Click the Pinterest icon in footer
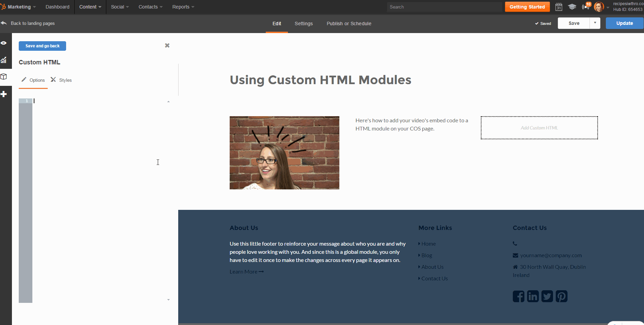The width and height of the screenshot is (644, 325). [562, 296]
